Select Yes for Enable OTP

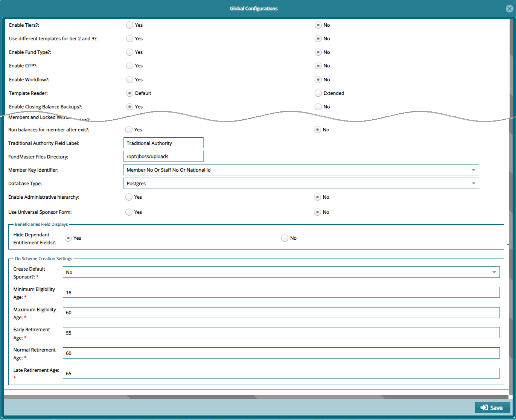point(129,66)
